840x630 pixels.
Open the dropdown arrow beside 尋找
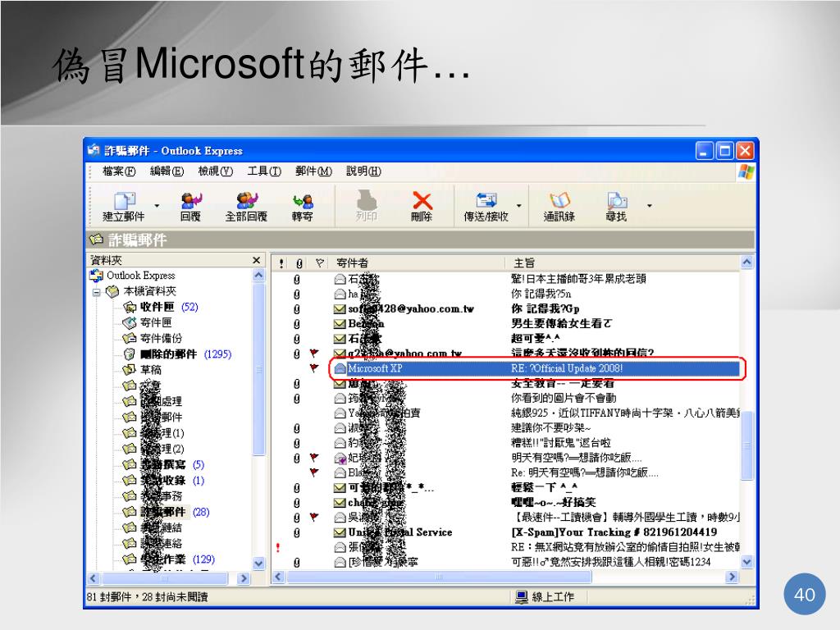650,206
